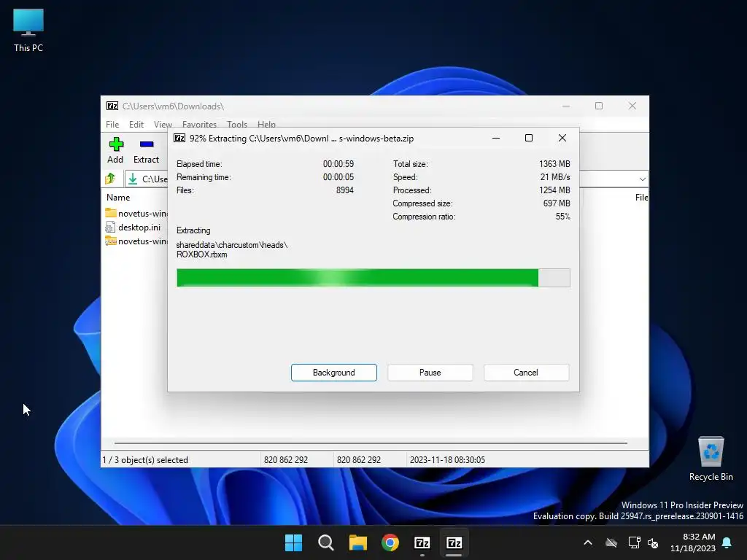
Task: Show hidden system tray icons
Action: pos(588,542)
